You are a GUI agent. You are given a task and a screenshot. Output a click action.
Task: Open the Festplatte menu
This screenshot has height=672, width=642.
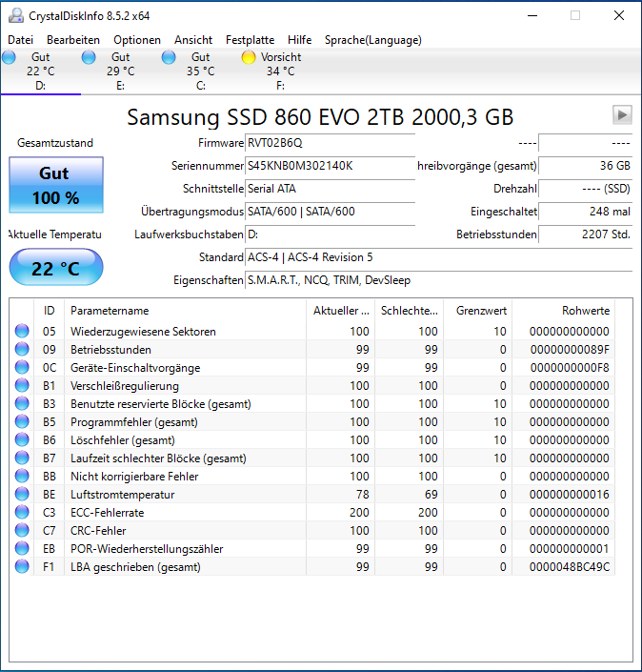pyautogui.click(x=250, y=40)
